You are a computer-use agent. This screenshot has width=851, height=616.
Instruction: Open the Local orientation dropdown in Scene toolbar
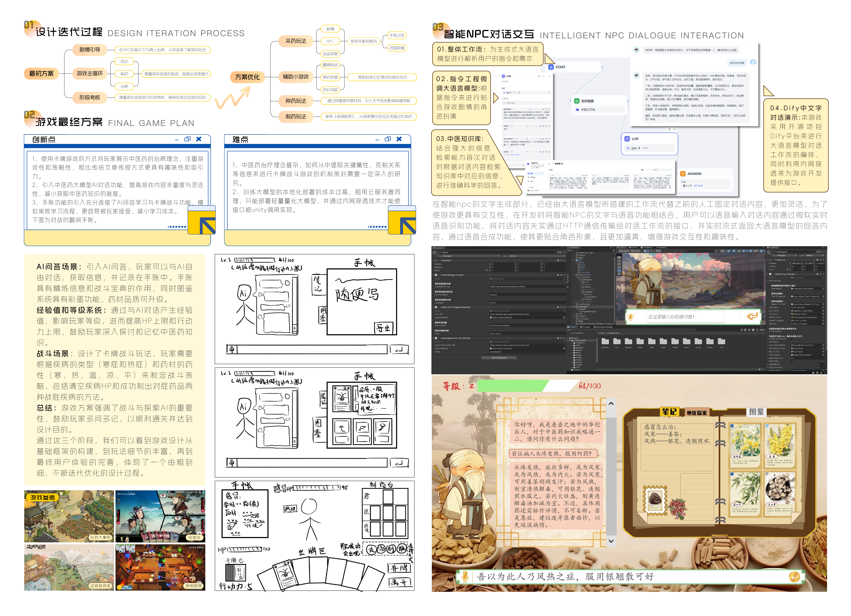636,251
